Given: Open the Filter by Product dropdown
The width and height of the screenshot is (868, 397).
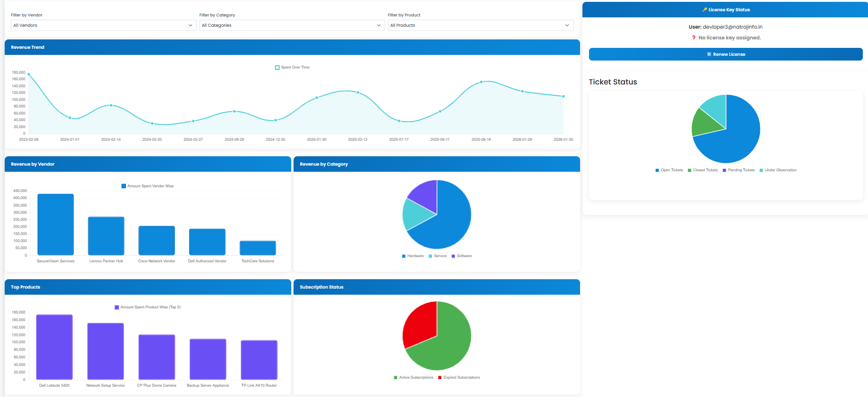Looking at the screenshot, I should click(x=480, y=25).
